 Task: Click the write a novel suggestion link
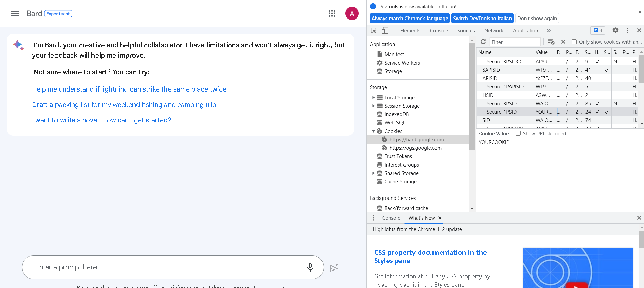pyautogui.click(x=102, y=120)
